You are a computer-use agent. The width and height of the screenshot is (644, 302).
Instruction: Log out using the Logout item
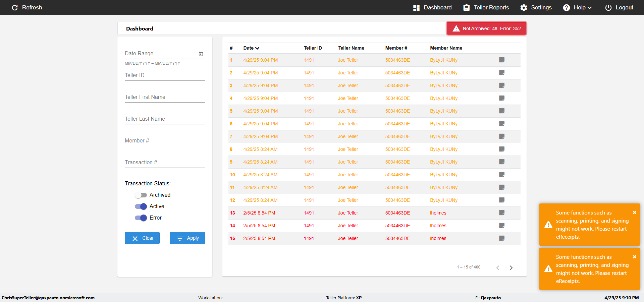click(619, 7)
